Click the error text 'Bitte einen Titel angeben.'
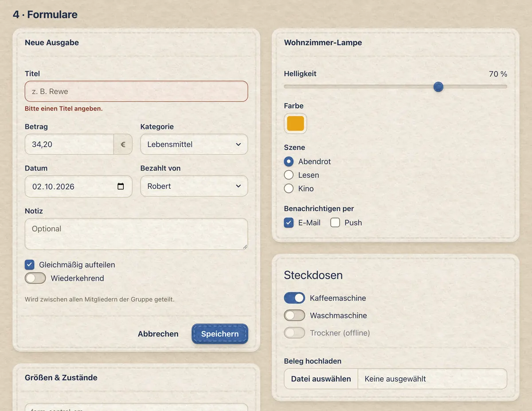 coord(64,109)
